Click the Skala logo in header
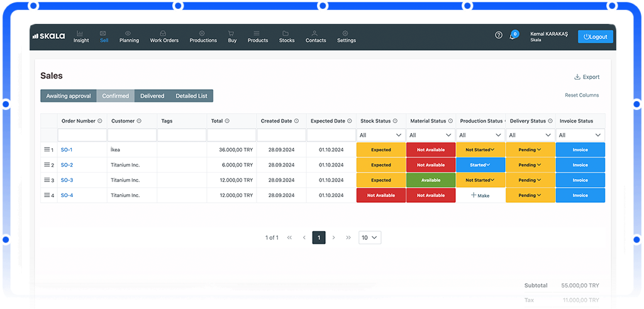 pyautogui.click(x=48, y=36)
